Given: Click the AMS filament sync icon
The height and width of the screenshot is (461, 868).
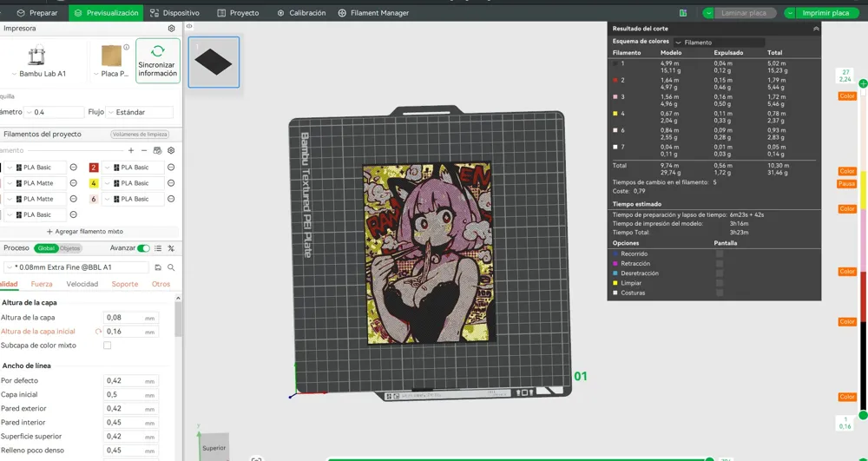Looking at the screenshot, I should tap(157, 150).
